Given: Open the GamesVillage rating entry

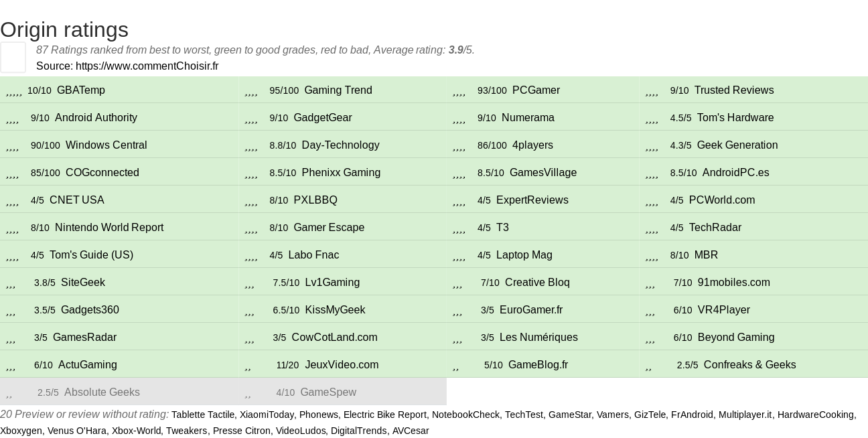Looking at the screenshot, I should 543,173.
